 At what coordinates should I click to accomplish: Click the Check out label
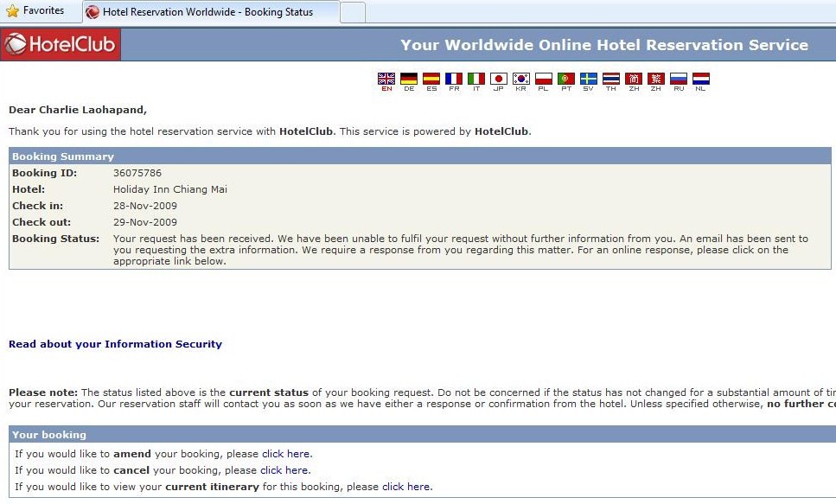pos(41,222)
